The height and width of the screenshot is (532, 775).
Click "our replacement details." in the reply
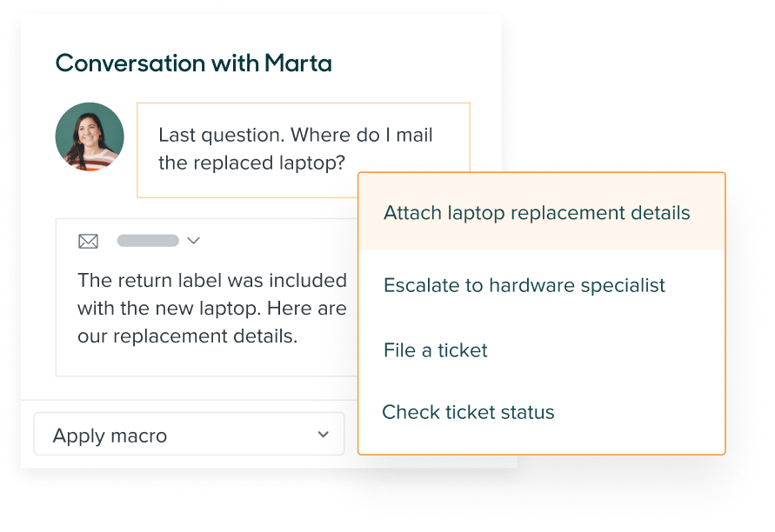tap(187, 336)
